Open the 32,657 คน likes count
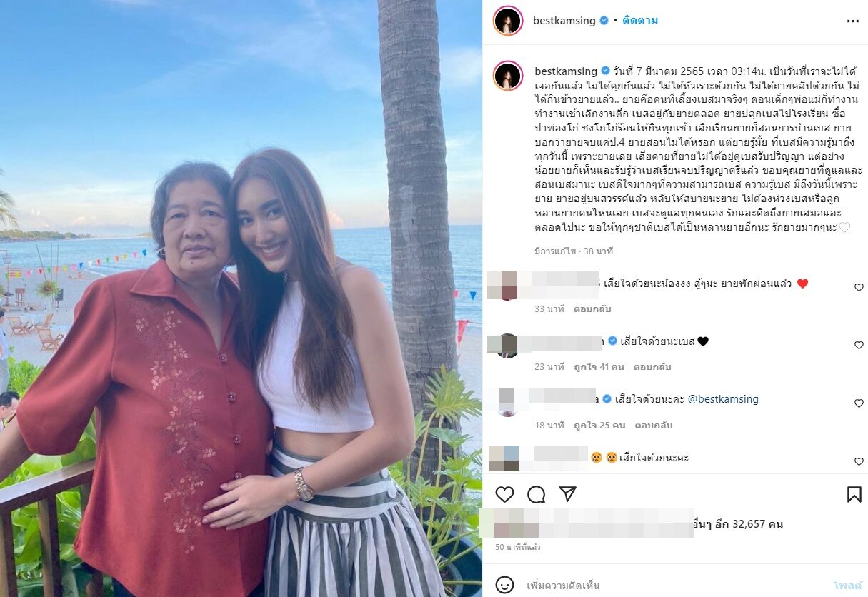This screenshot has width=868, height=597. tap(757, 524)
